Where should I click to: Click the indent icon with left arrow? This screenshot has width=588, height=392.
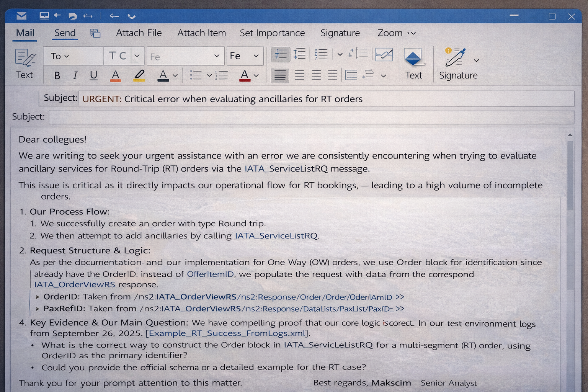(368, 75)
